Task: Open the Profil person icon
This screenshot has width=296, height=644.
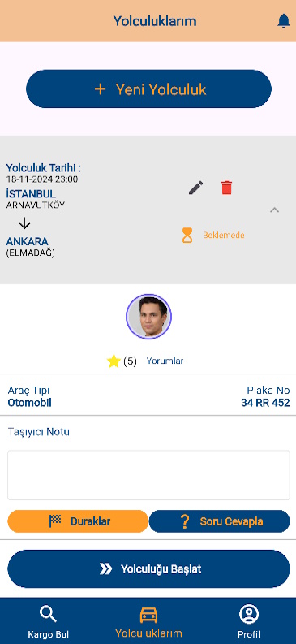Action: click(x=248, y=615)
